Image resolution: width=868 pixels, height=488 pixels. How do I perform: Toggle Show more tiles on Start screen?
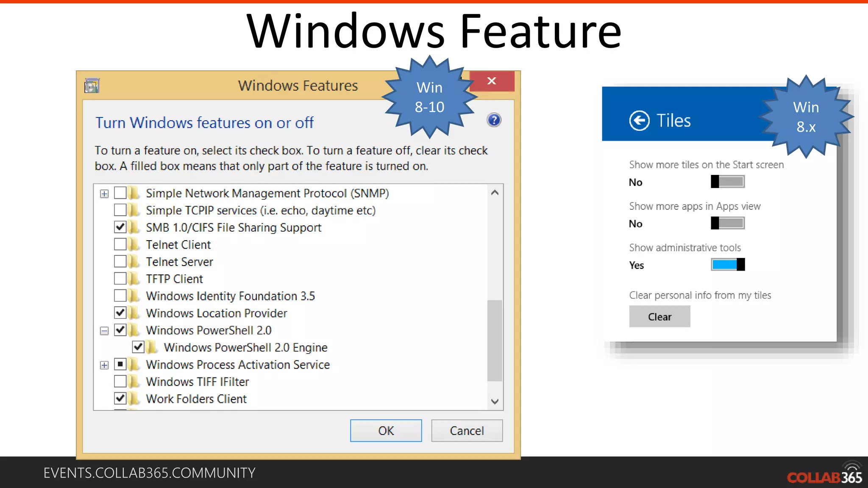[728, 182]
